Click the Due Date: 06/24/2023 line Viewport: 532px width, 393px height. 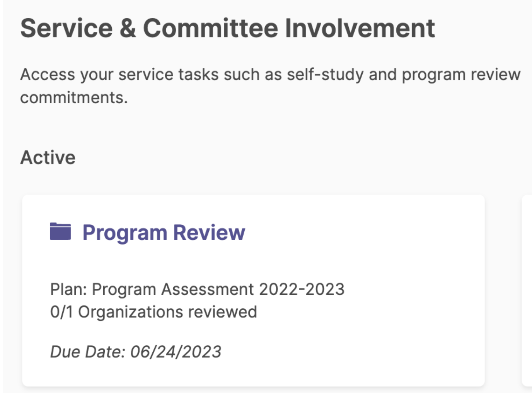pos(136,352)
